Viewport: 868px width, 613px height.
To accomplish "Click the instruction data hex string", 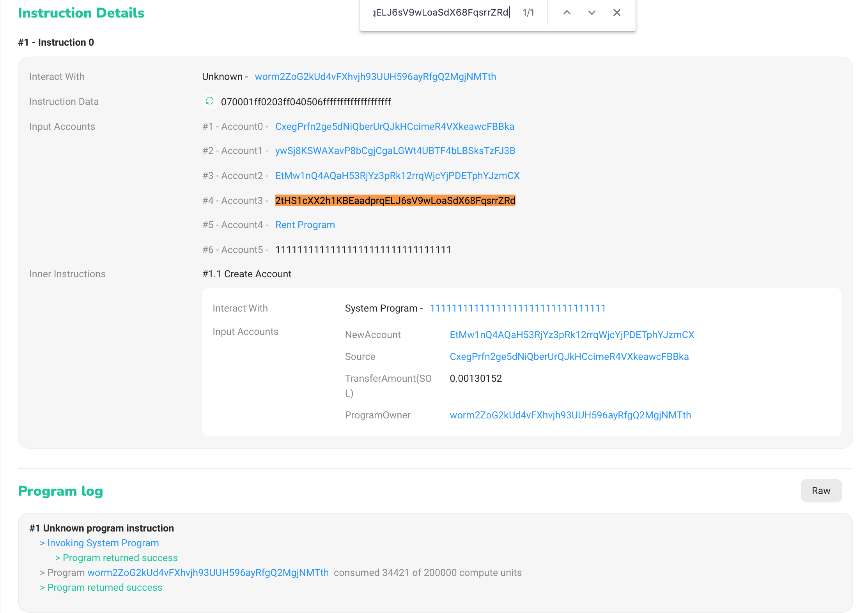I will (x=306, y=102).
